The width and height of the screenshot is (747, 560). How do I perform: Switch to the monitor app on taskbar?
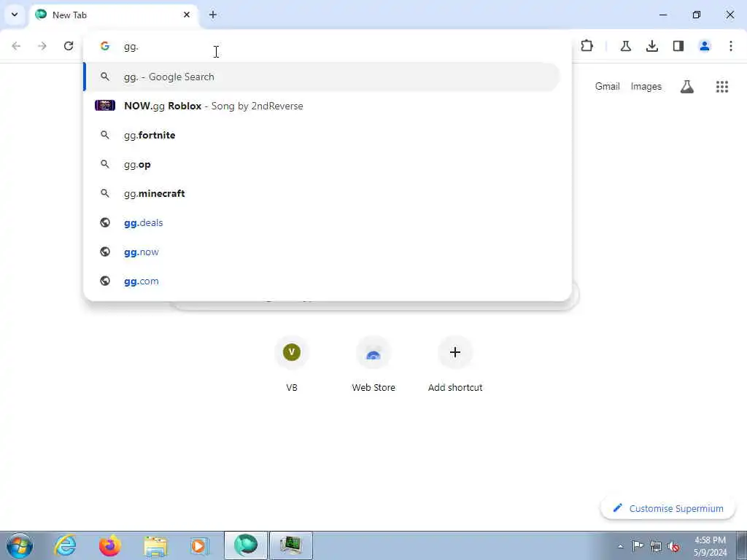coord(291,545)
